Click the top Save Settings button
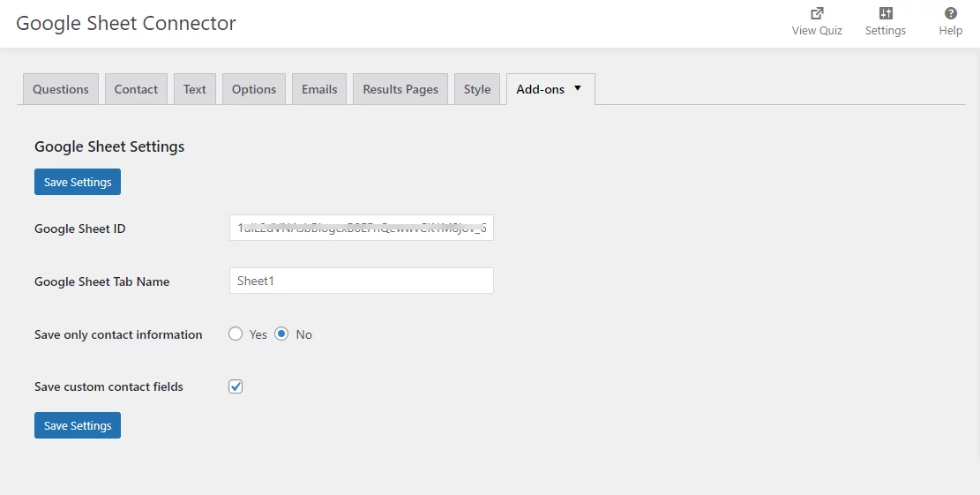Screen dimensions: 980x495 tap(78, 182)
